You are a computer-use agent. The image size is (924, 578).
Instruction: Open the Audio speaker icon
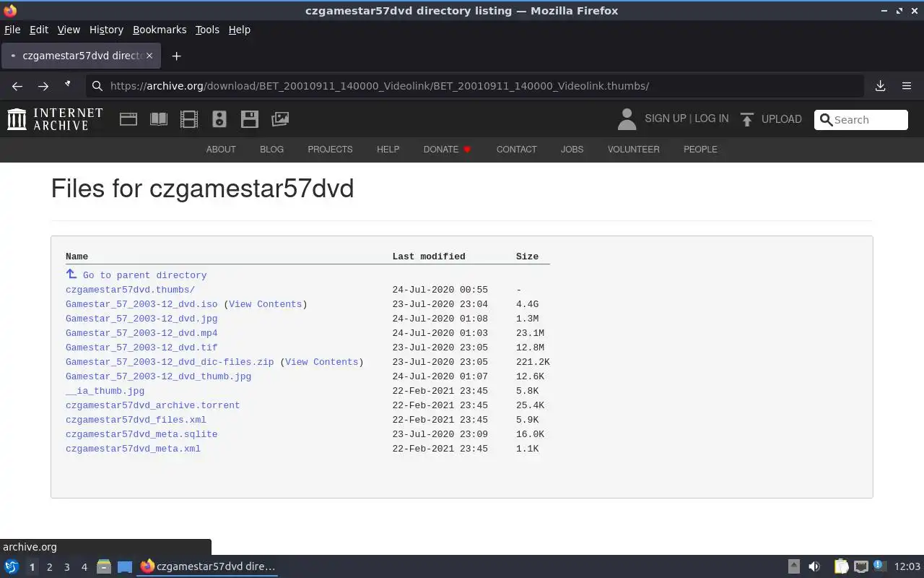[x=219, y=119]
